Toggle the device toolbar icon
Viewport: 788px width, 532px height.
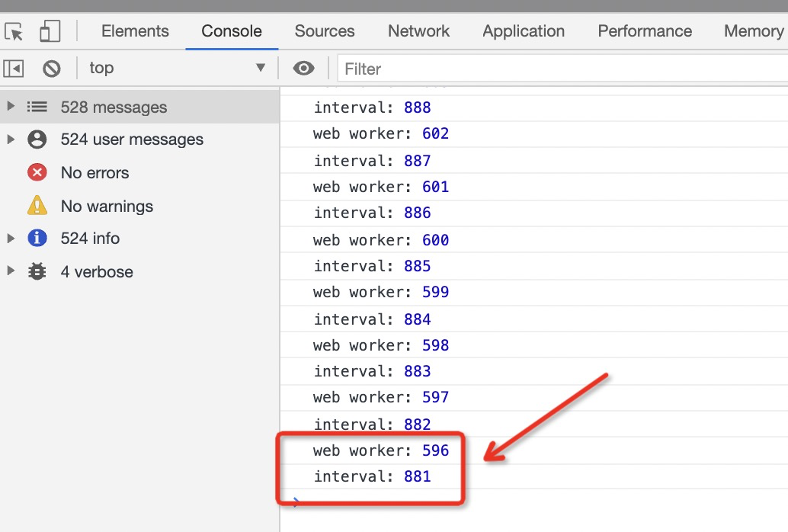coord(50,31)
